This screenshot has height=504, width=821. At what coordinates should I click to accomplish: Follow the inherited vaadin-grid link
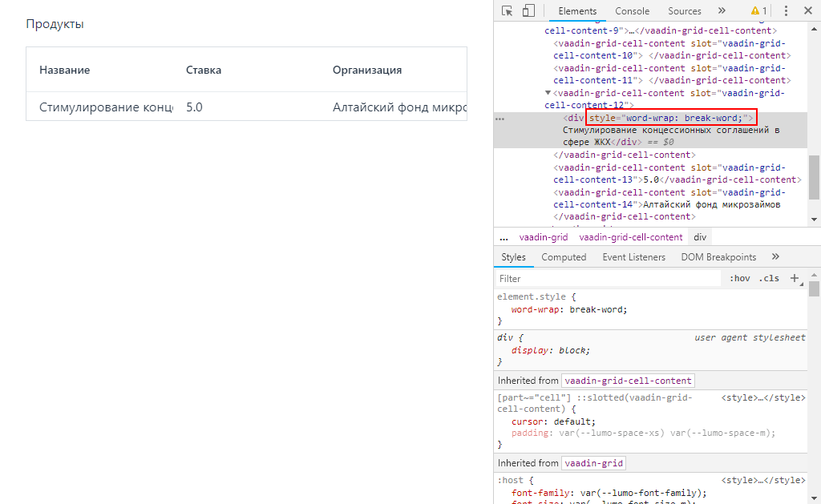594,463
